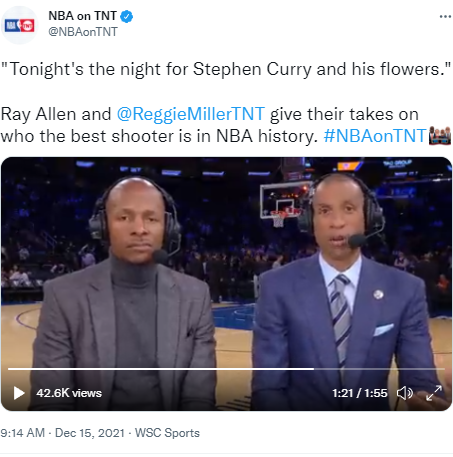Click the hashtag emoji icon after #NBAonTNT
This screenshot has height=457, width=453.
click(x=440, y=136)
